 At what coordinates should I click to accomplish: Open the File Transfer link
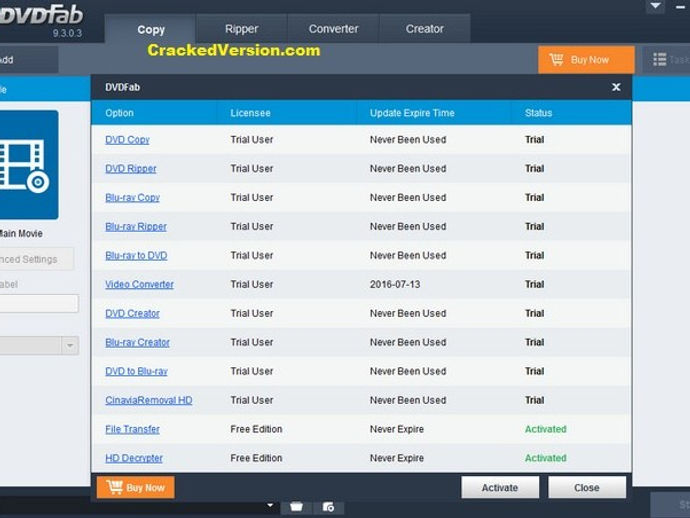pos(132,429)
